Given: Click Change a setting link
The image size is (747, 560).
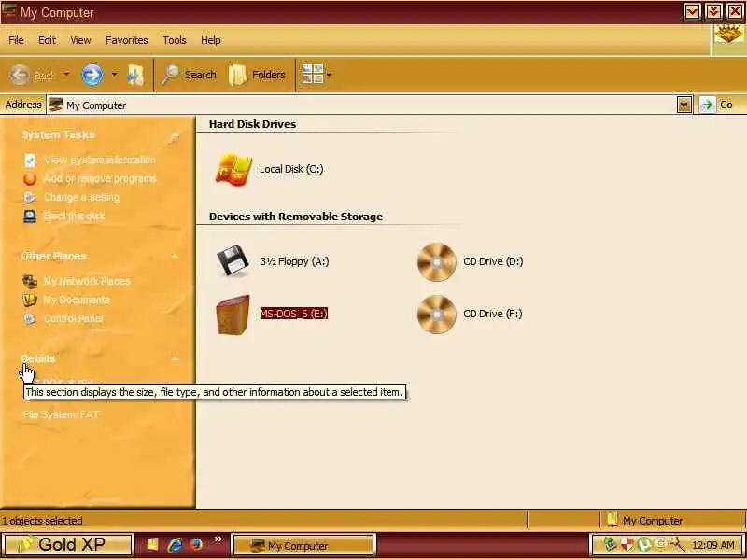Looking at the screenshot, I should [x=81, y=197].
